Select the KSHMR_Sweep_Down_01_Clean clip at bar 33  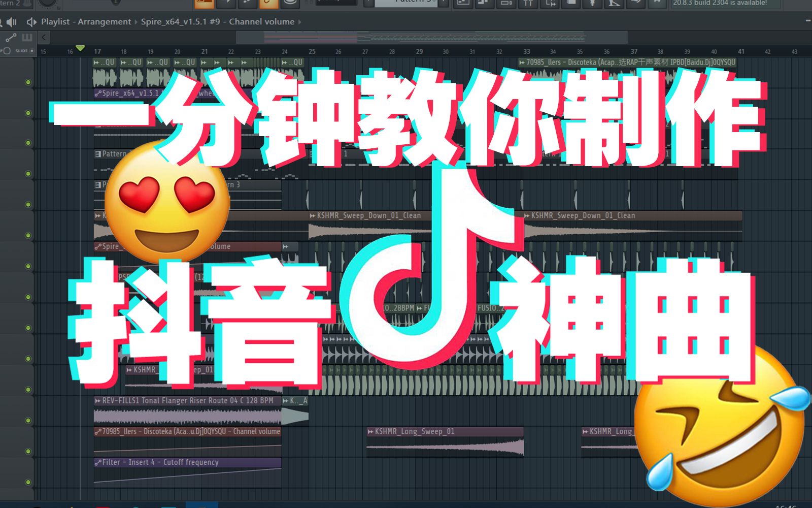coord(632,226)
